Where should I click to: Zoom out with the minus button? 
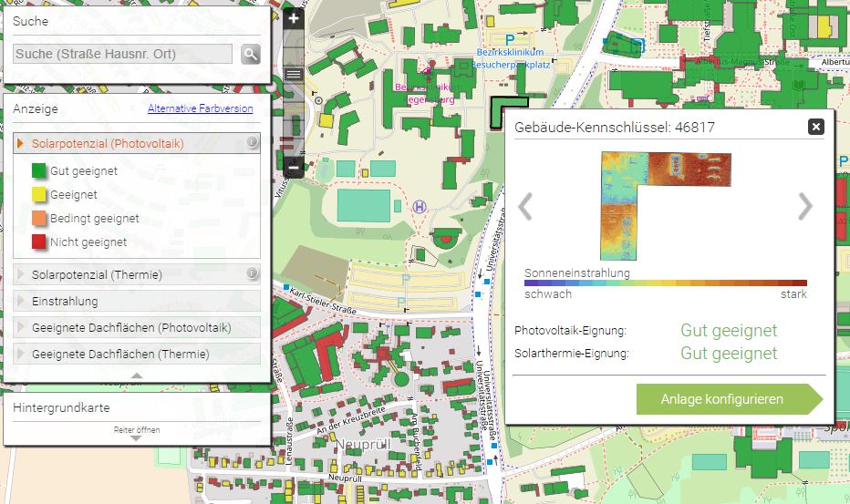[x=293, y=168]
